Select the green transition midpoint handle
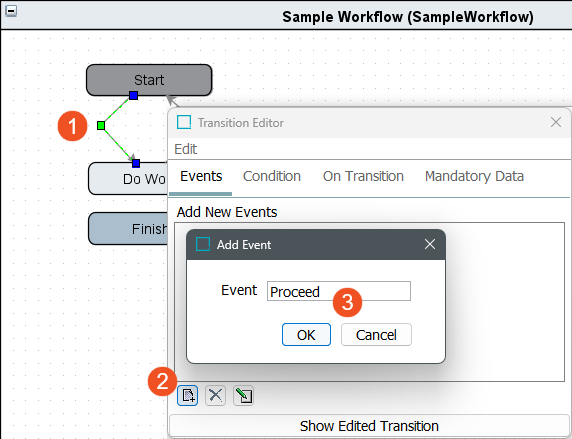This screenshot has width=572, height=439. click(101, 126)
